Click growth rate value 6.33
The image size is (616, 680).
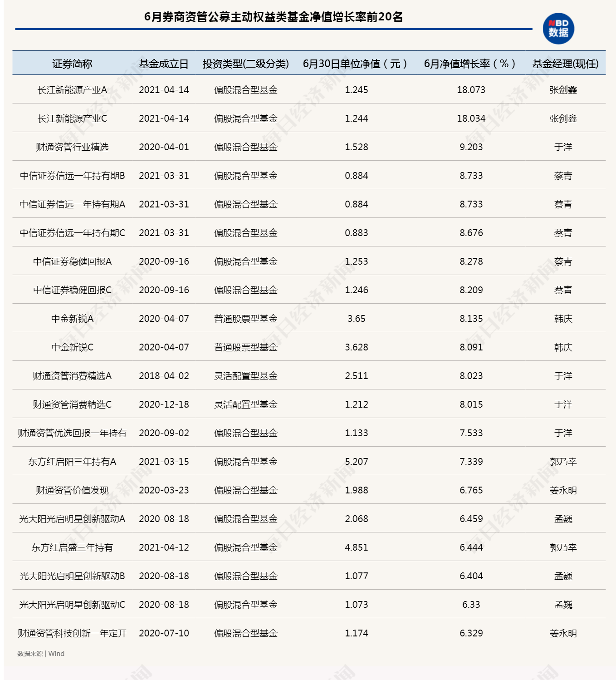click(x=471, y=605)
